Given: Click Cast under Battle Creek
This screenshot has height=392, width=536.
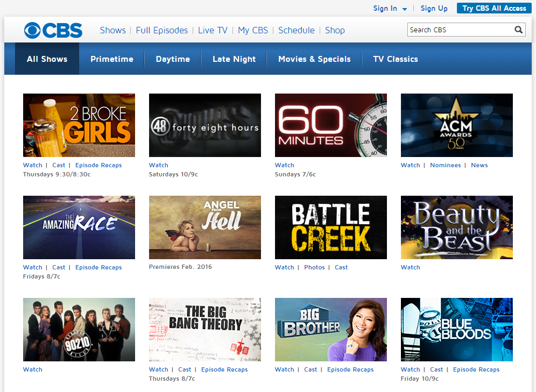Looking at the screenshot, I should point(341,267).
